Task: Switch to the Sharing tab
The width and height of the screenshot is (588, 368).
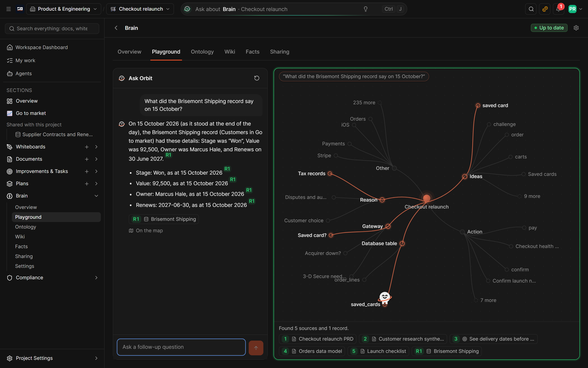Action: point(280,52)
